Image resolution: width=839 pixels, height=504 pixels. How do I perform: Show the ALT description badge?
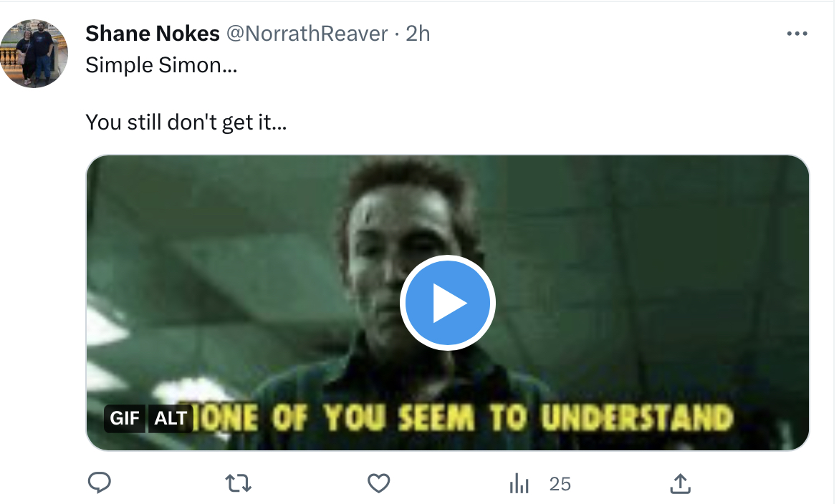[x=170, y=418]
